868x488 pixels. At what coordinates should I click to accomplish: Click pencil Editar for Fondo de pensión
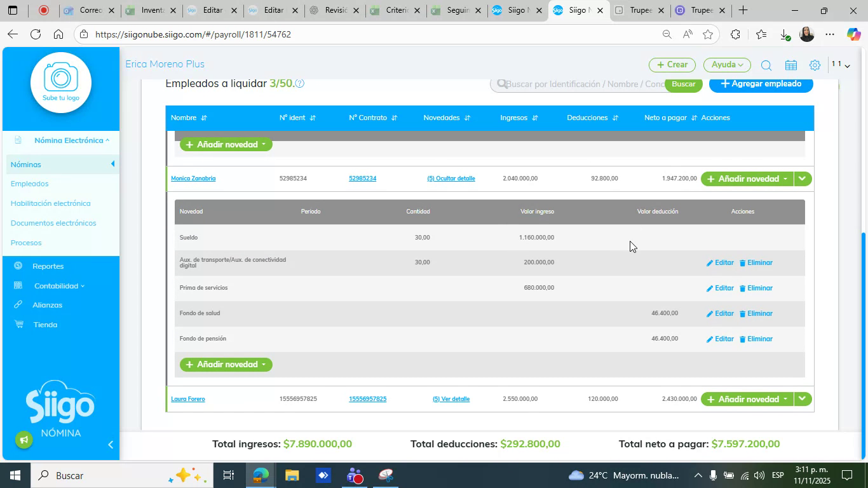point(720,339)
